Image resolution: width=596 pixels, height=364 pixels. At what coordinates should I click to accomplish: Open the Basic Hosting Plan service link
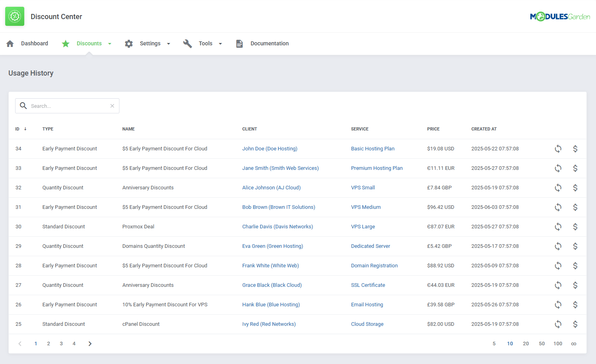[373, 148]
